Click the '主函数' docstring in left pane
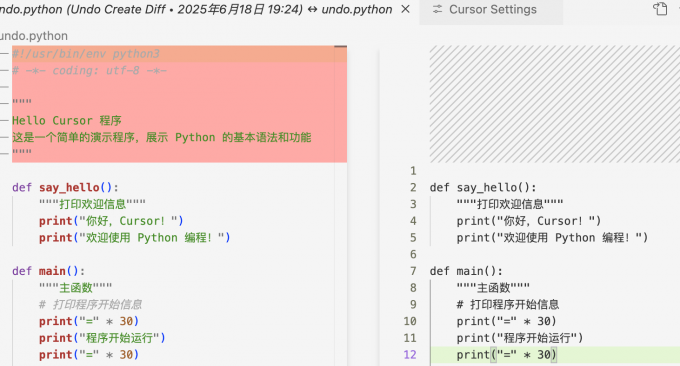The width and height of the screenshot is (680, 366). tap(75, 288)
